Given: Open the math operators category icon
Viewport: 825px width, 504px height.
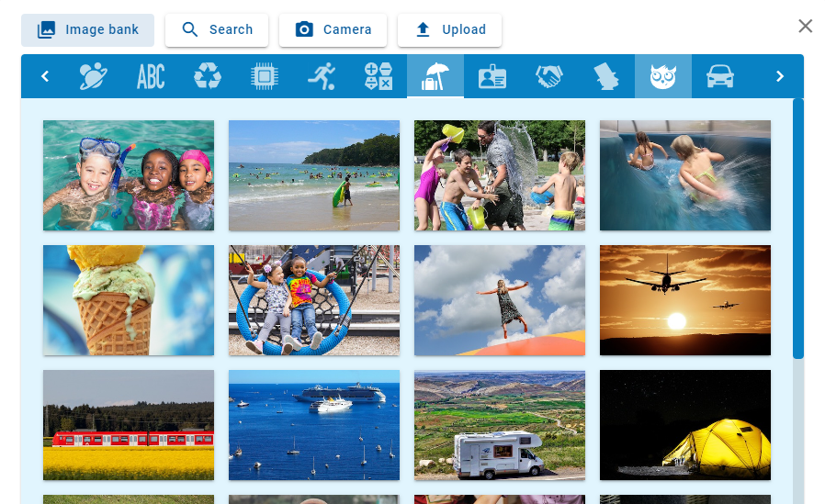Looking at the screenshot, I should (379, 76).
